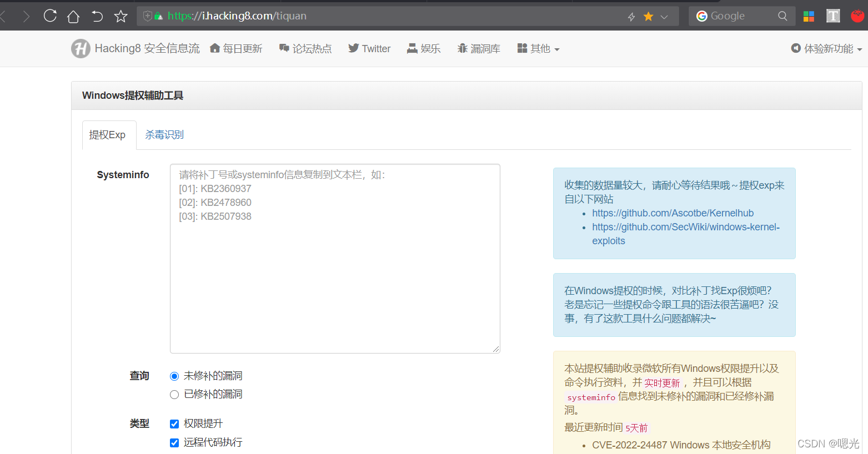The height and width of the screenshot is (454, 868).
Task: Expand the address bar dropdown chevron
Action: pos(664,17)
